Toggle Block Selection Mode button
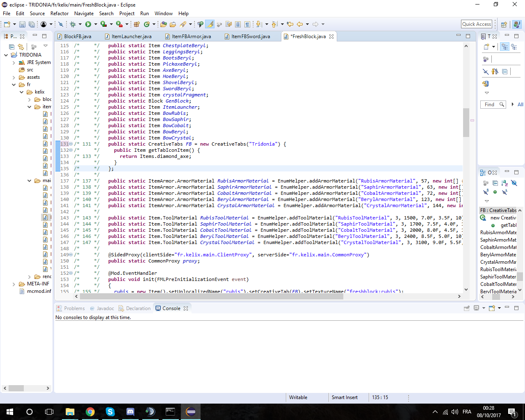This screenshot has width=525, height=420. [x=238, y=24]
